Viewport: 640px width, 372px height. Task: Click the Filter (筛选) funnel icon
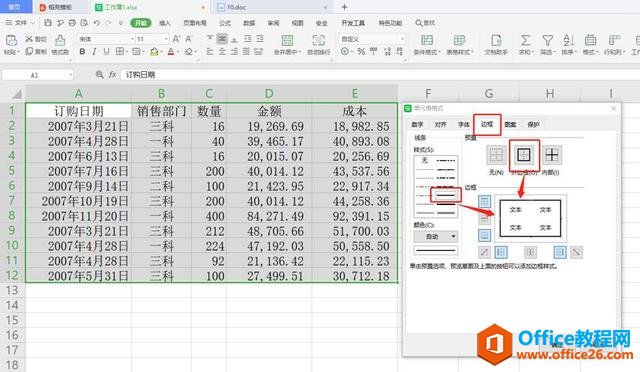[x=547, y=40]
